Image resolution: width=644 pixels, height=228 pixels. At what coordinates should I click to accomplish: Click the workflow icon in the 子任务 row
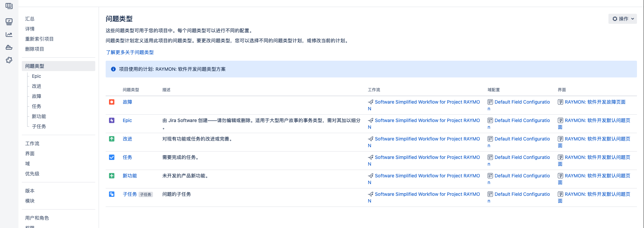point(371,194)
